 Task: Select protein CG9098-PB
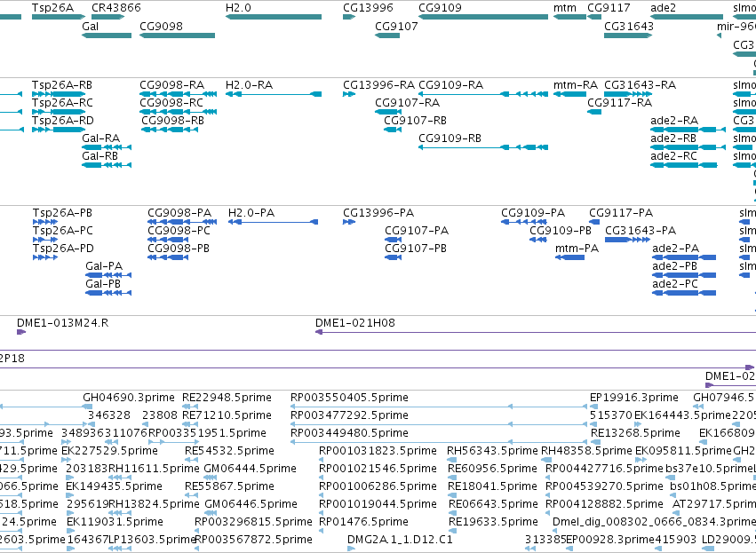point(179,249)
